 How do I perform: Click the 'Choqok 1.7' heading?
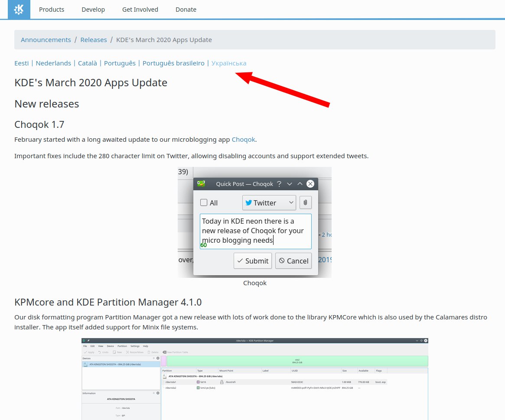pos(39,124)
